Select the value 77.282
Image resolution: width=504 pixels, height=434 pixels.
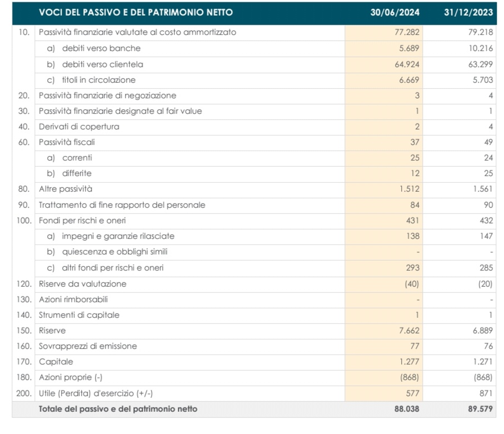tap(407, 32)
